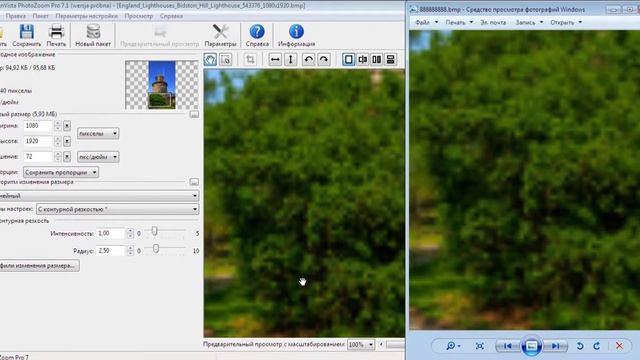Open Параметры tools icon

tap(220, 32)
